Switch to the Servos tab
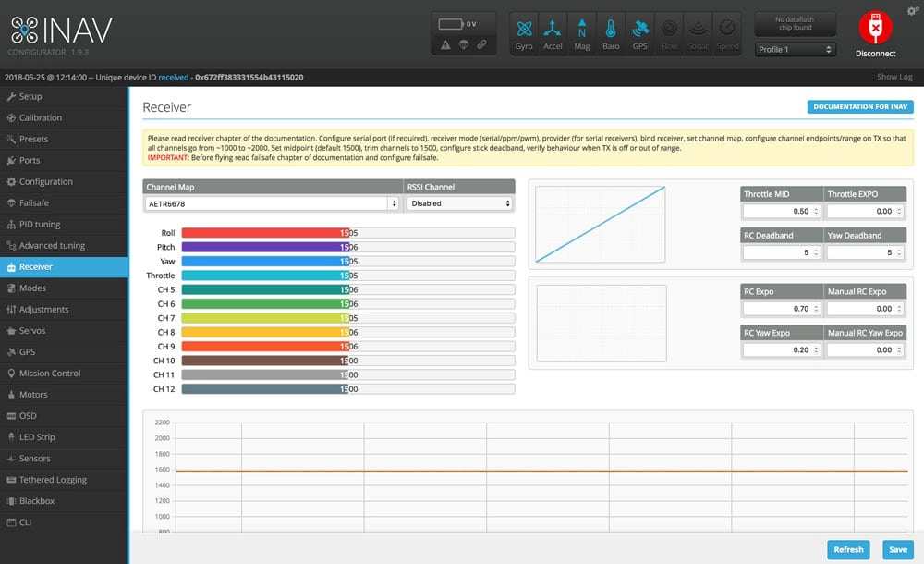Screen dimensions: 924x564 (64, 330)
